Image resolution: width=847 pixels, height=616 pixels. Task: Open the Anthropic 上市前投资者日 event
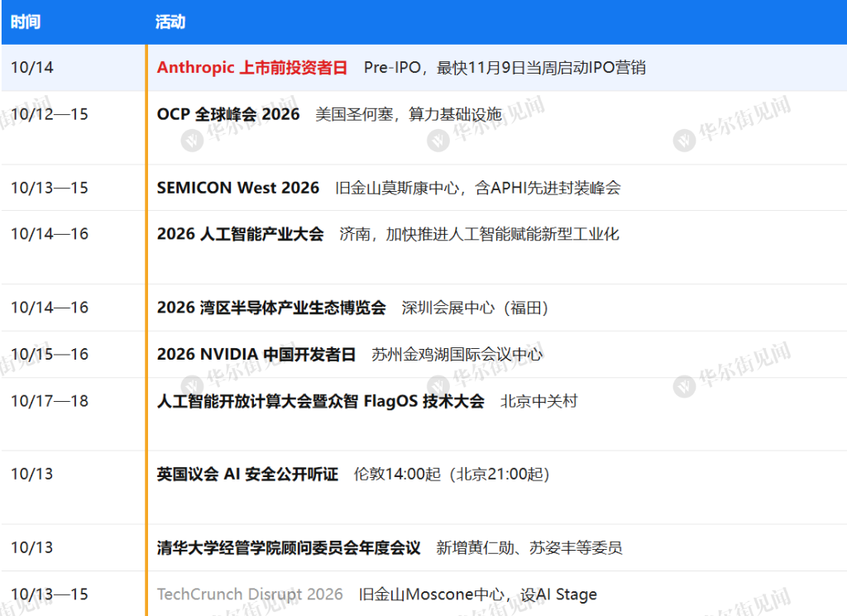(251, 68)
